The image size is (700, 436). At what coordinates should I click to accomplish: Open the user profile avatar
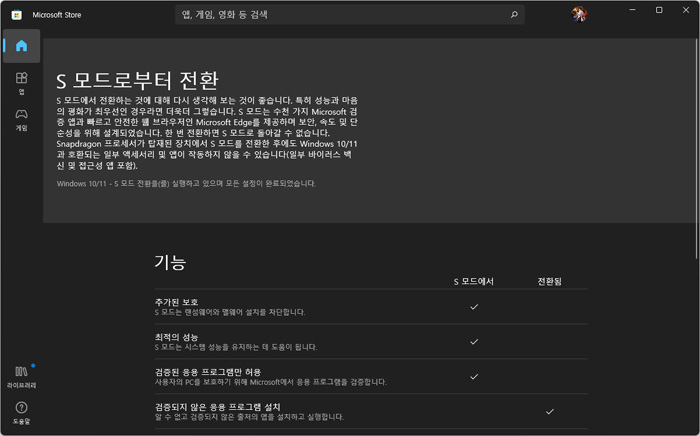pos(579,14)
